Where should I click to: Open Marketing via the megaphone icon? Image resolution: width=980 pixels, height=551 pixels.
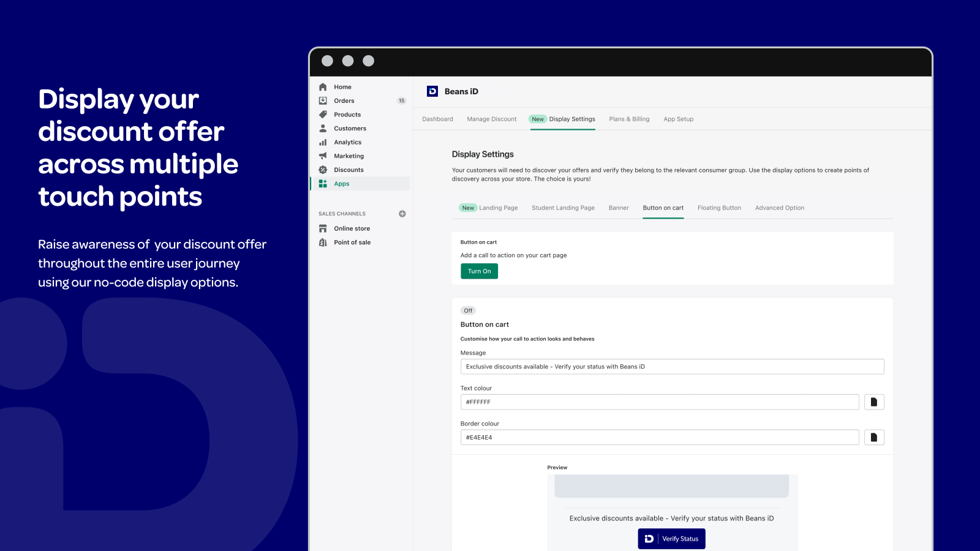click(x=323, y=156)
